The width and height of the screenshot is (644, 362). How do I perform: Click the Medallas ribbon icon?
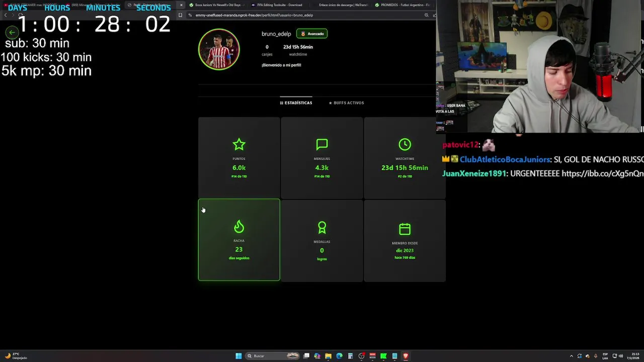[322, 228]
